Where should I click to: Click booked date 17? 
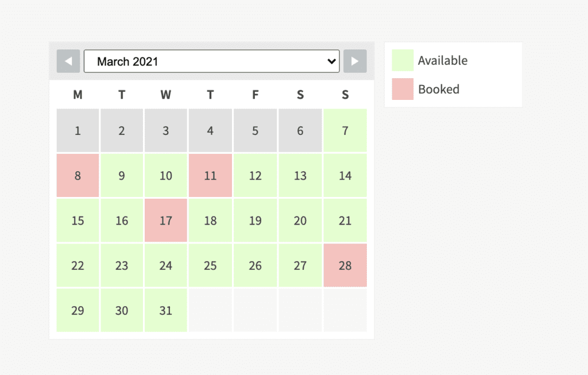pos(166,221)
